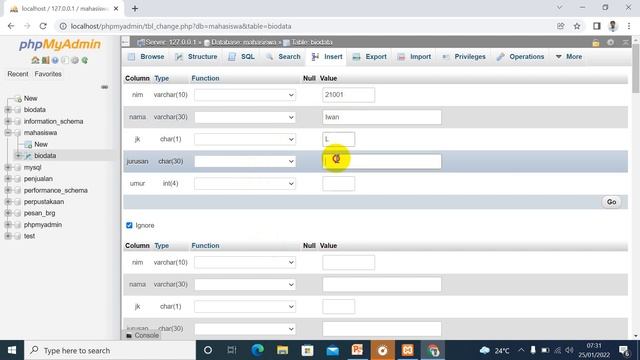Open PowerPoint from taskbar
The width and height of the screenshot is (640, 360).
(357, 350)
